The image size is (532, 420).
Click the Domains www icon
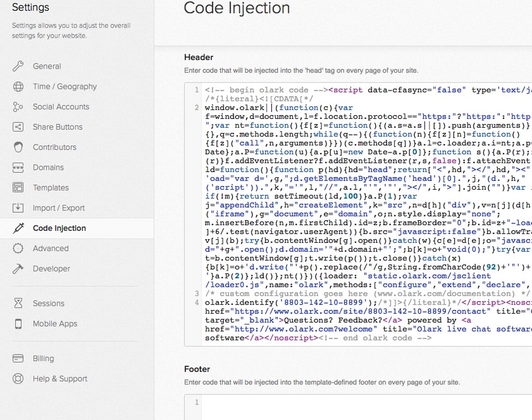click(x=18, y=168)
